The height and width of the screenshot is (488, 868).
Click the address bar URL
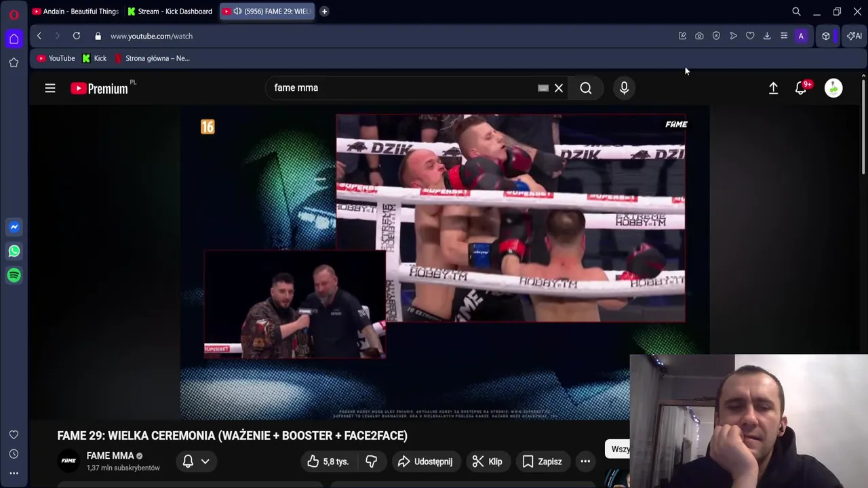click(151, 36)
